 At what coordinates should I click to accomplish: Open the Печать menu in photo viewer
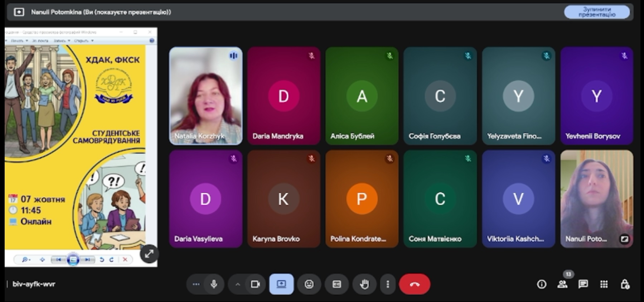coord(18,41)
